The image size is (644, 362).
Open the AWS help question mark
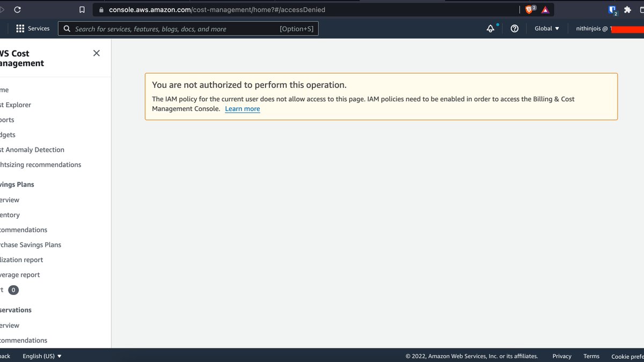pyautogui.click(x=514, y=28)
